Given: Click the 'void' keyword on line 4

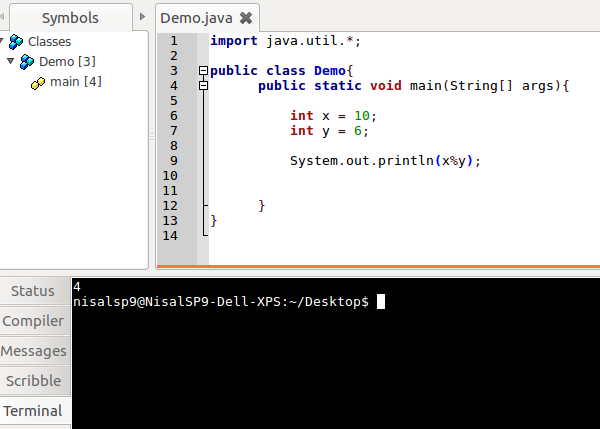Looking at the screenshot, I should click(385, 86).
